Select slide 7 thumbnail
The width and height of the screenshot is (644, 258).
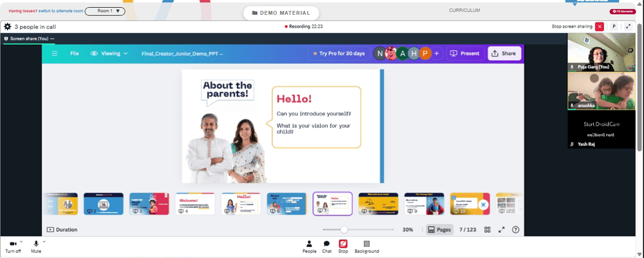(333, 204)
